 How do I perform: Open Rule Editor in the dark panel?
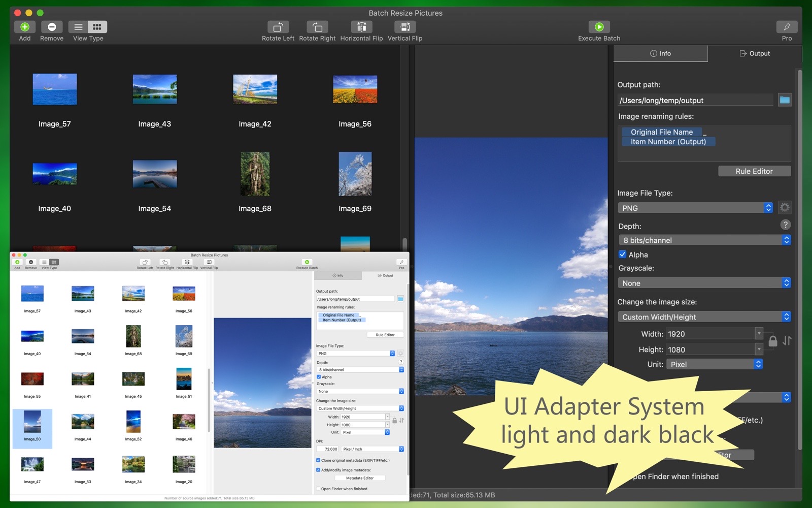pyautogui.click(x=754, y=171)
